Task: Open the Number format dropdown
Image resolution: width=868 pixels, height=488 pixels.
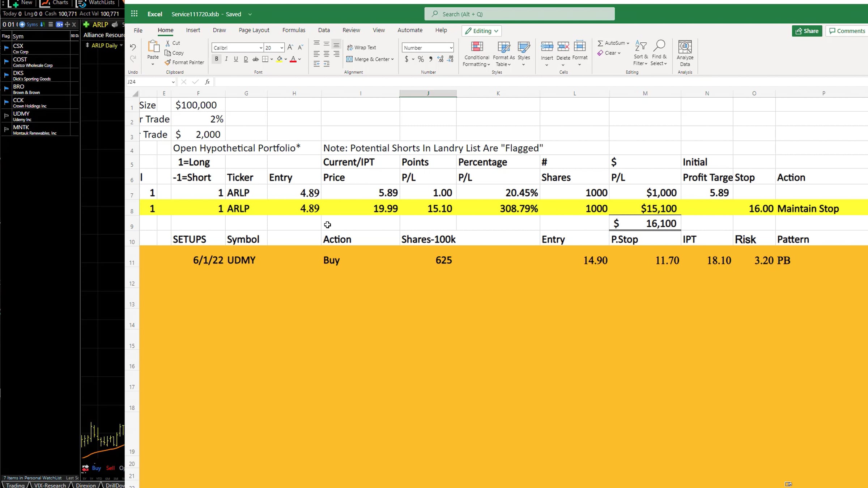Action: click(451, 48)
